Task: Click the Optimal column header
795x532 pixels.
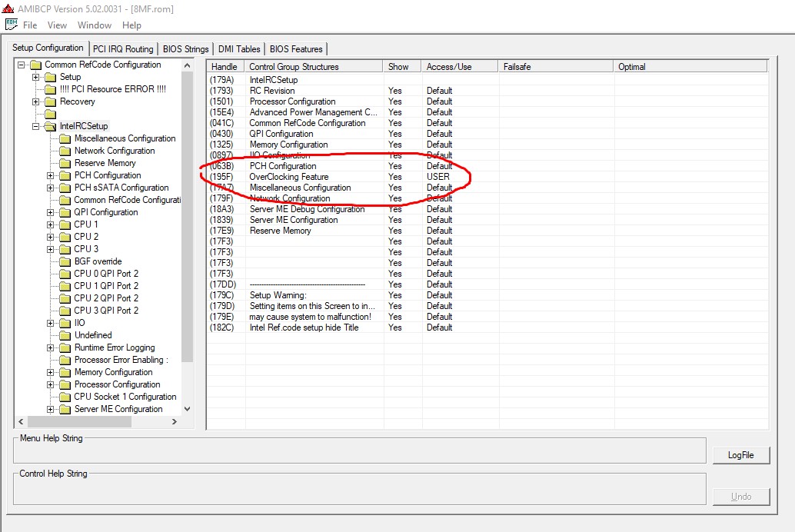Action: [690, 66]
